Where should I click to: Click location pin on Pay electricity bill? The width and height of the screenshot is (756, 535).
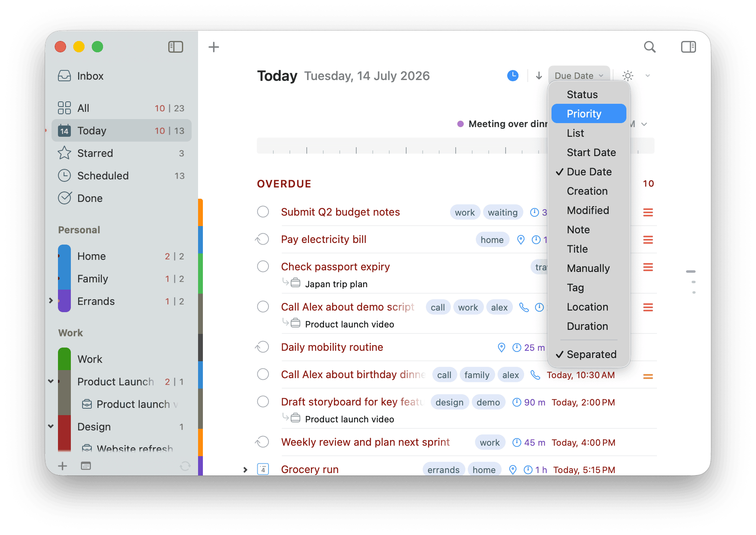(x=521, y=240)
